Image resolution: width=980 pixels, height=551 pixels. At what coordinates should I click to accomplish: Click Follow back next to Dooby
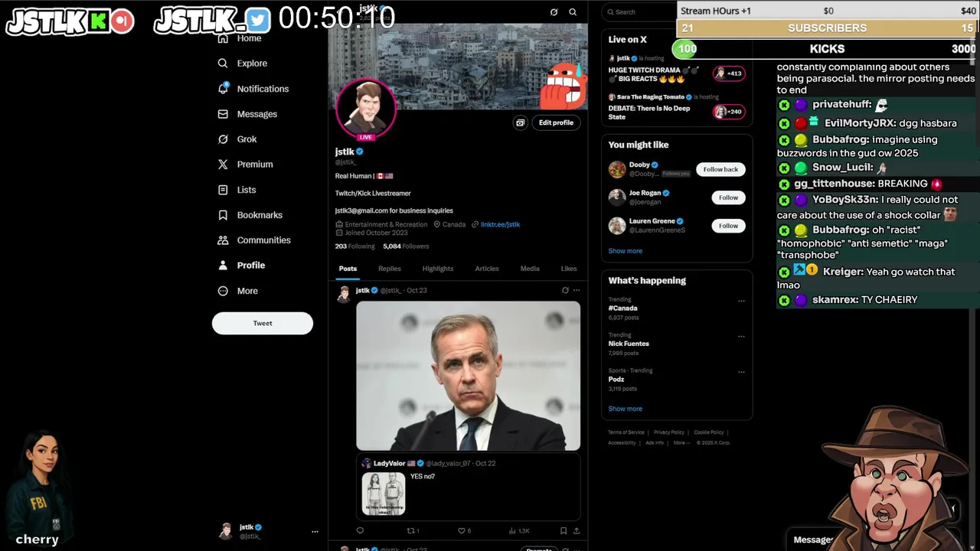point(720,169)
